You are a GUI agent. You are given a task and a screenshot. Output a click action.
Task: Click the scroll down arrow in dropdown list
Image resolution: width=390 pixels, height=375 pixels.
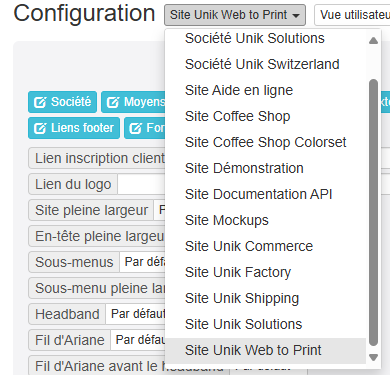click(373, 357)
